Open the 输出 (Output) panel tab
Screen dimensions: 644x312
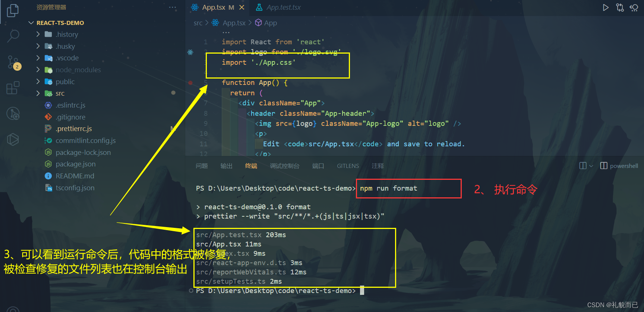coord(226,166)
